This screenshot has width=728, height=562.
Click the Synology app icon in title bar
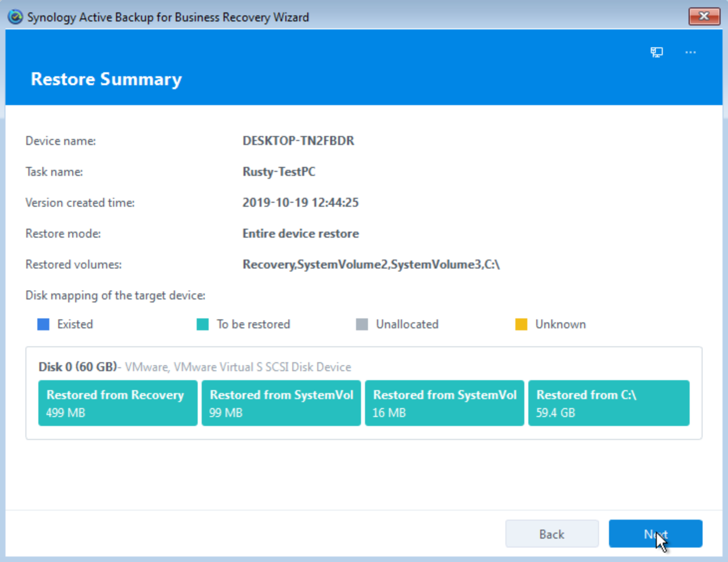(x=15, y=17)
